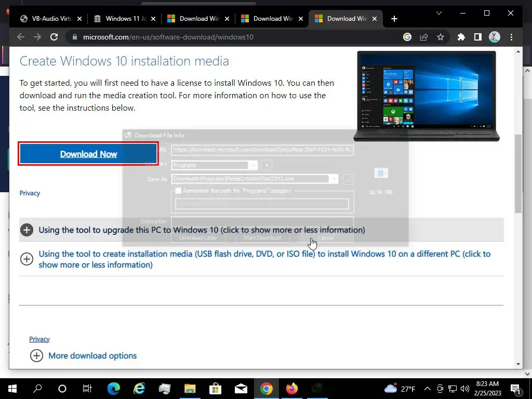The height and width of the screenshot is (399, 532).
Task: Close the Windows 11 tab
Action: (x=153, y=19)
